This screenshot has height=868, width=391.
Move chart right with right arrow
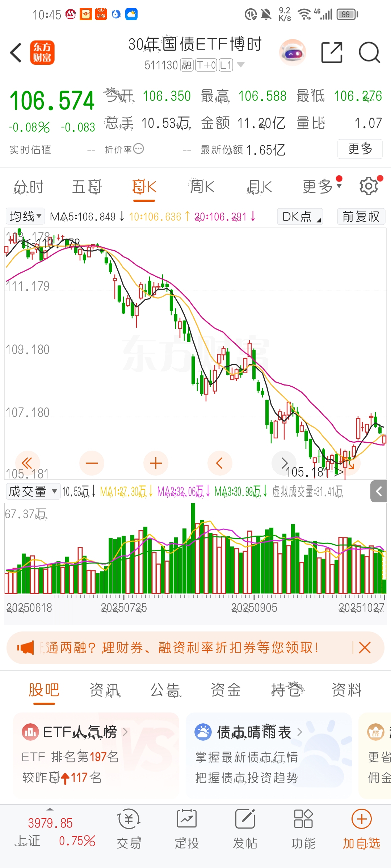point(284,463)
